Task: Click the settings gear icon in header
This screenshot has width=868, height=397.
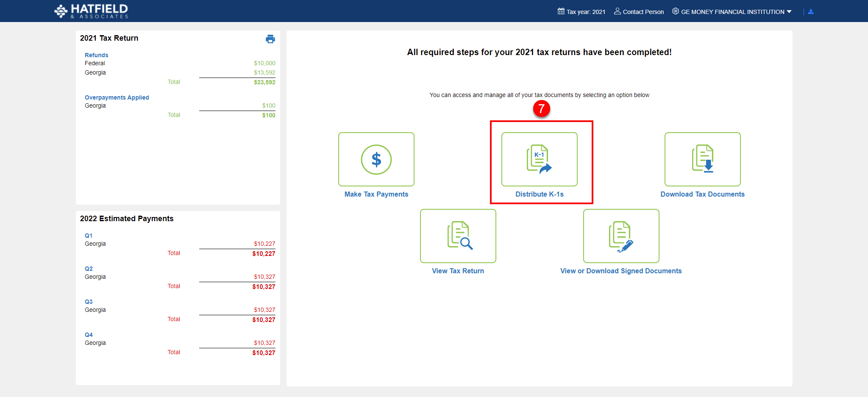Action: (675, 11)
